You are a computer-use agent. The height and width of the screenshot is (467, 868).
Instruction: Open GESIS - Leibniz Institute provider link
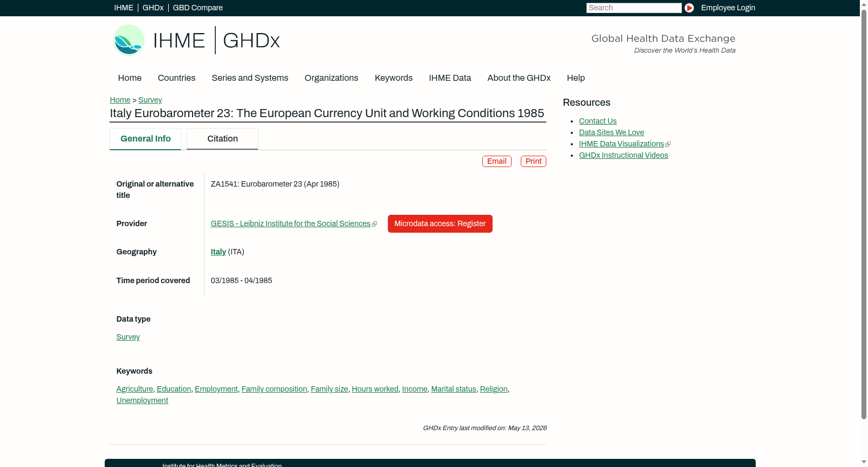290,223
